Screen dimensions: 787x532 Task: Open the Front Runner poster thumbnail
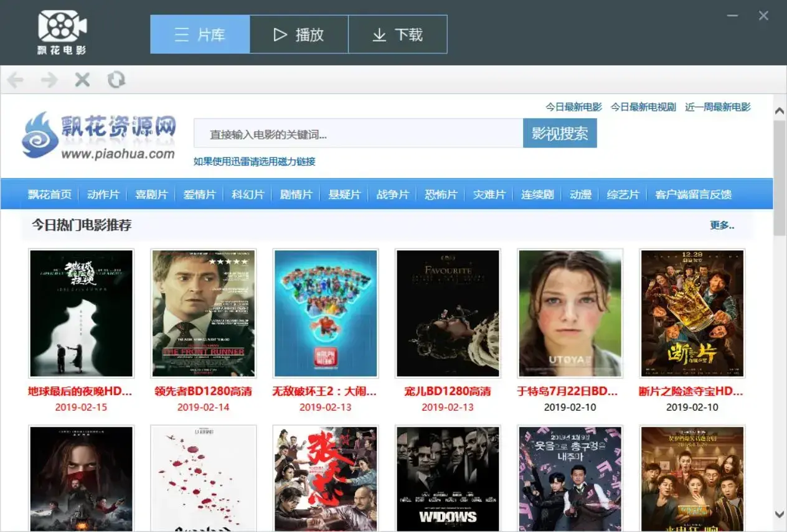(x=204, y=314)
